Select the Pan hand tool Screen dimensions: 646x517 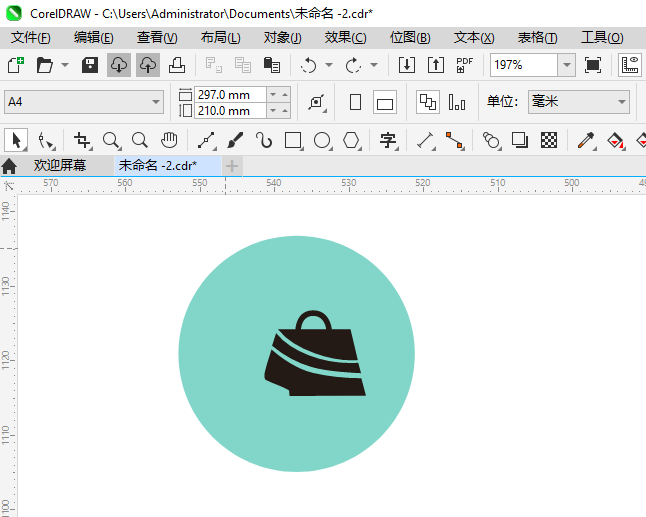click(169, 140)
